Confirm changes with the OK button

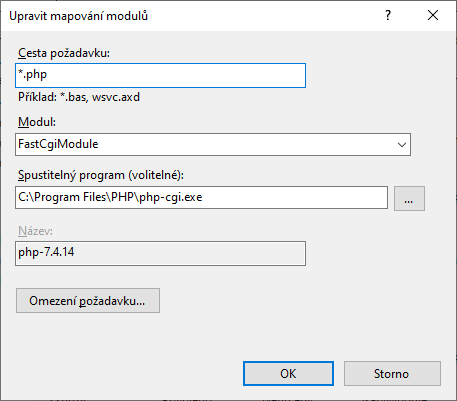pos(288,374)
